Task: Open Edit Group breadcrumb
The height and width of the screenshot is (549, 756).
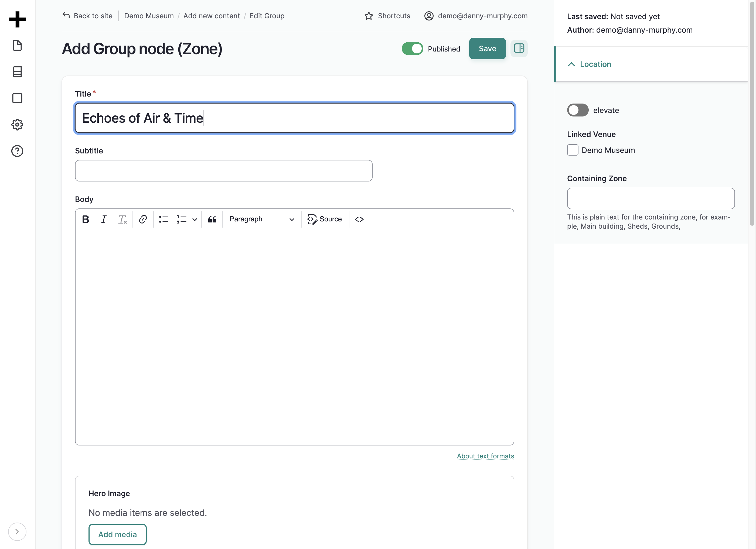Action: coord(267,16)
